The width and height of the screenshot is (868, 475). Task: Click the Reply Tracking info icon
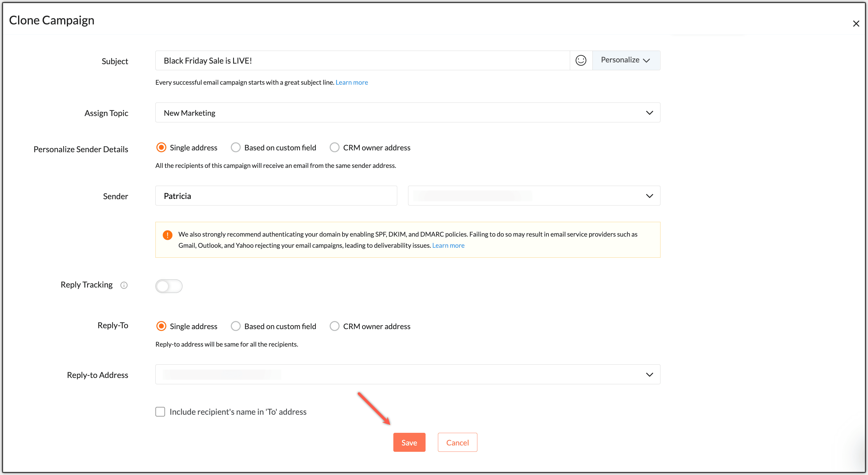pos(124,285)
